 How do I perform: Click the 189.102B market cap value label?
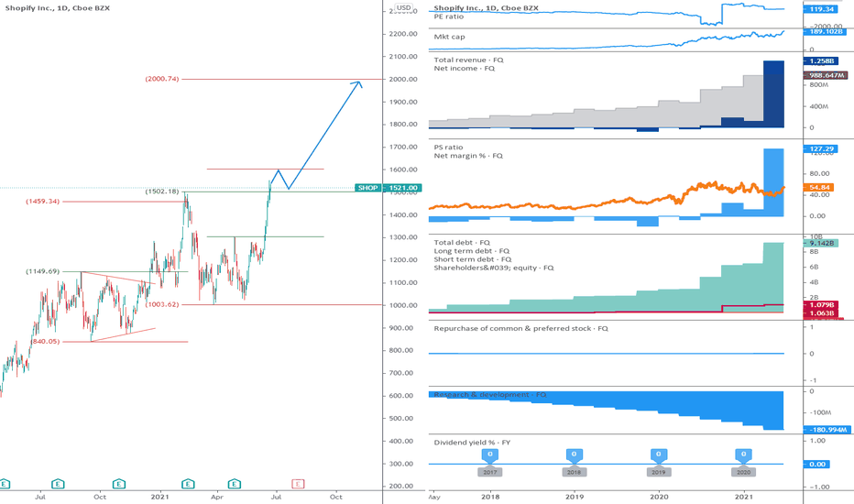point(823,32)
